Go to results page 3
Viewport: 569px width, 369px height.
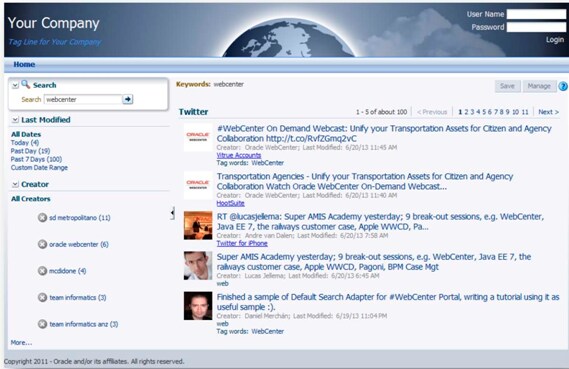(x=472, y=112)
